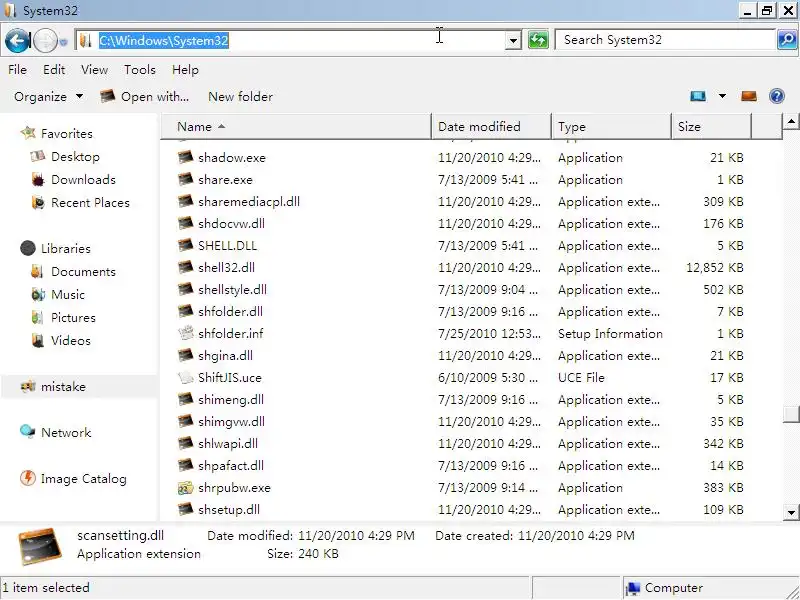Click the Back navigation arrow
Image resolution: width=800 pixels, height=600 pixels.
point(17,40)
